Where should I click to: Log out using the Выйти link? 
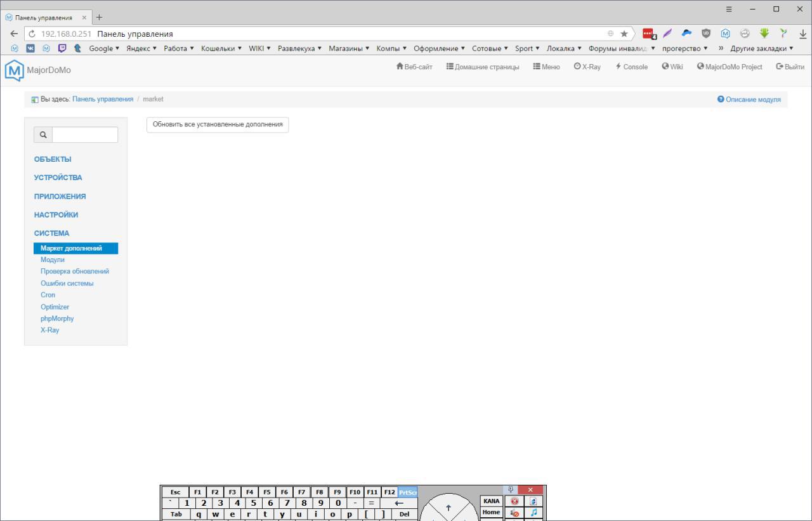coord(790,67)
